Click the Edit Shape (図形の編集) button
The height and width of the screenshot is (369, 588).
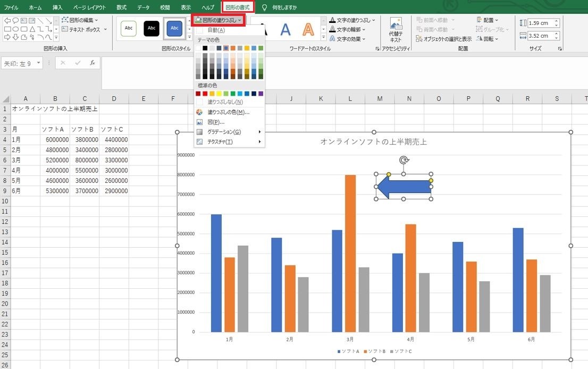point(80,20)
